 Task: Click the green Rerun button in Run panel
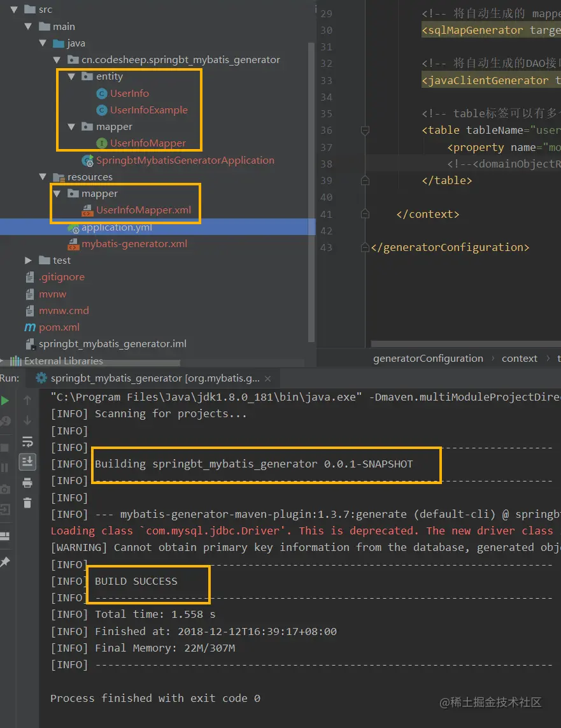4,400
